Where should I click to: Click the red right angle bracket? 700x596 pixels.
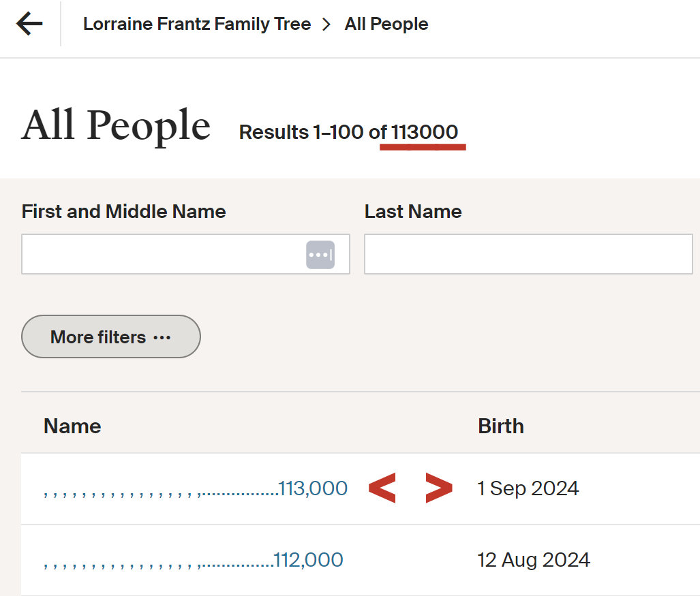438,488
